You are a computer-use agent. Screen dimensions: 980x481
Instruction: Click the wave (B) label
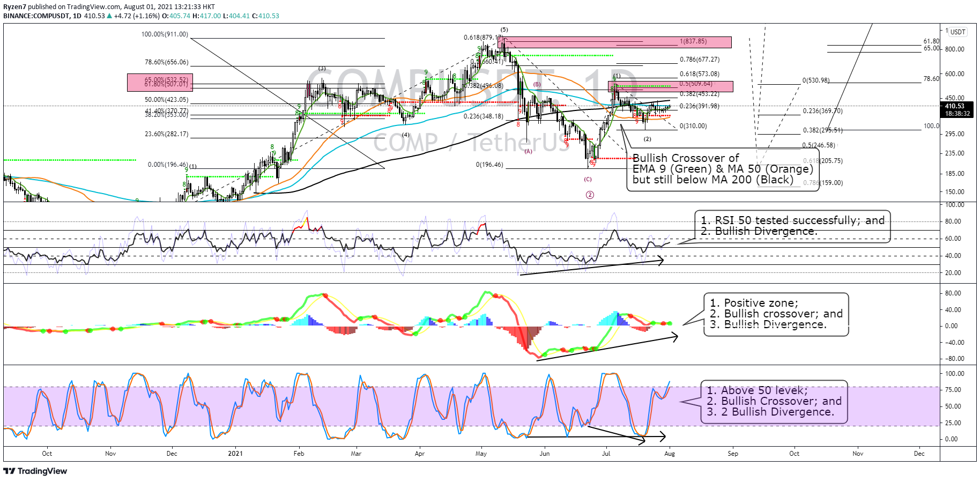(537, 84)
